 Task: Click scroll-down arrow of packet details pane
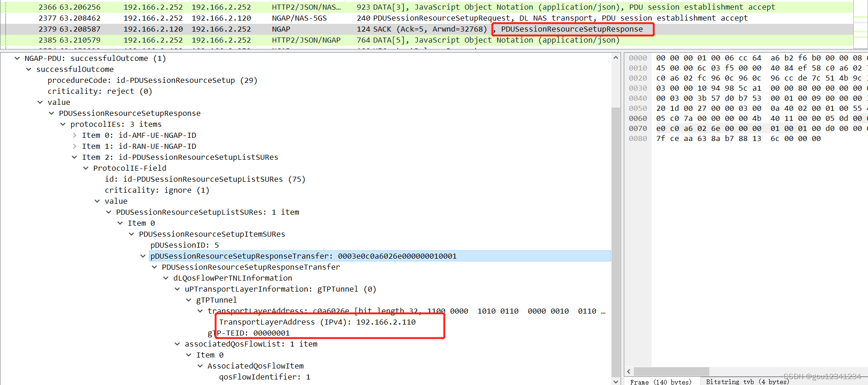616,381
